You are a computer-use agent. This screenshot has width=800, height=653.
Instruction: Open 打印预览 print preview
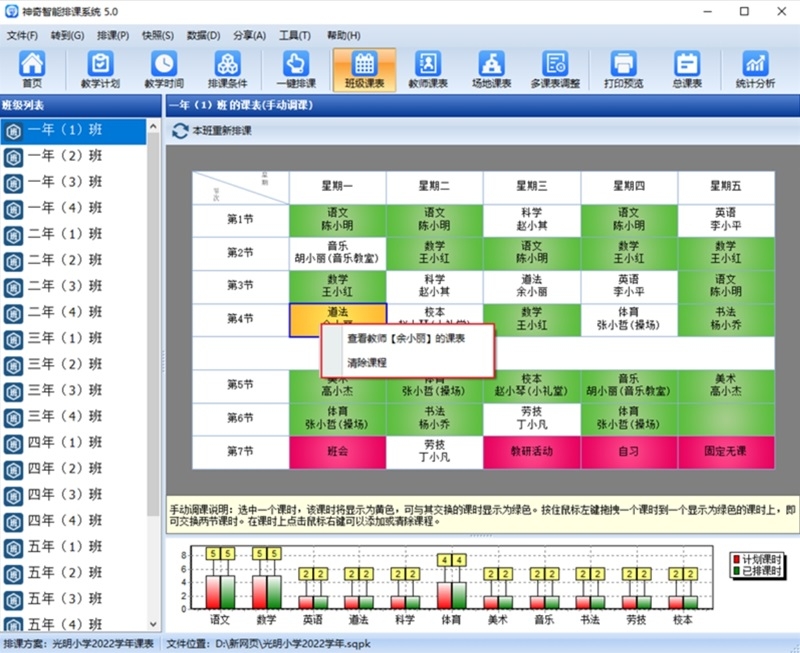coord(623,70)
